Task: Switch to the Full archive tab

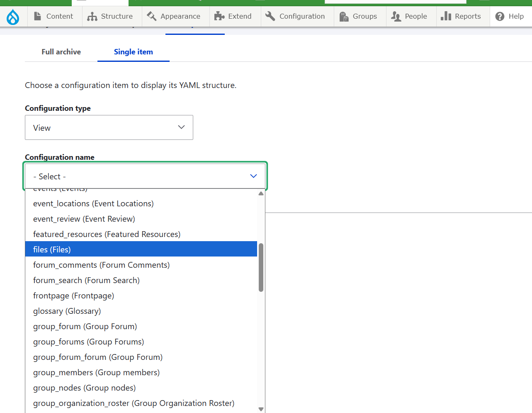Action: click(x=61, y=52)
